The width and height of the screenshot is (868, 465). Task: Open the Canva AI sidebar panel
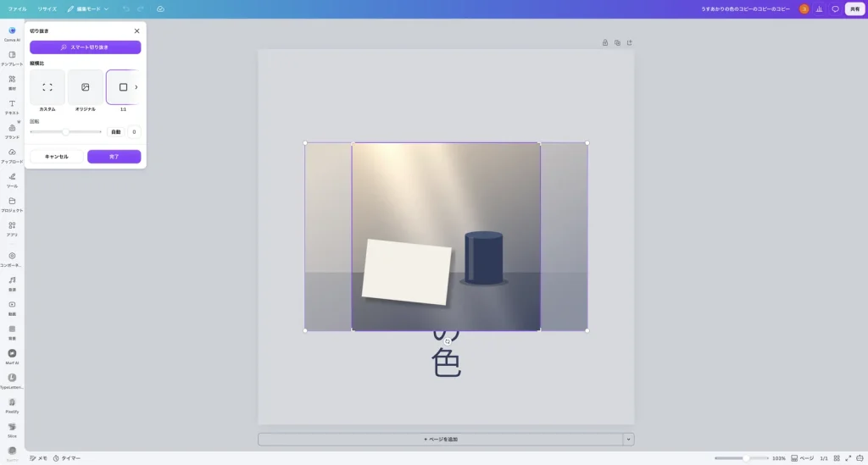12,34
